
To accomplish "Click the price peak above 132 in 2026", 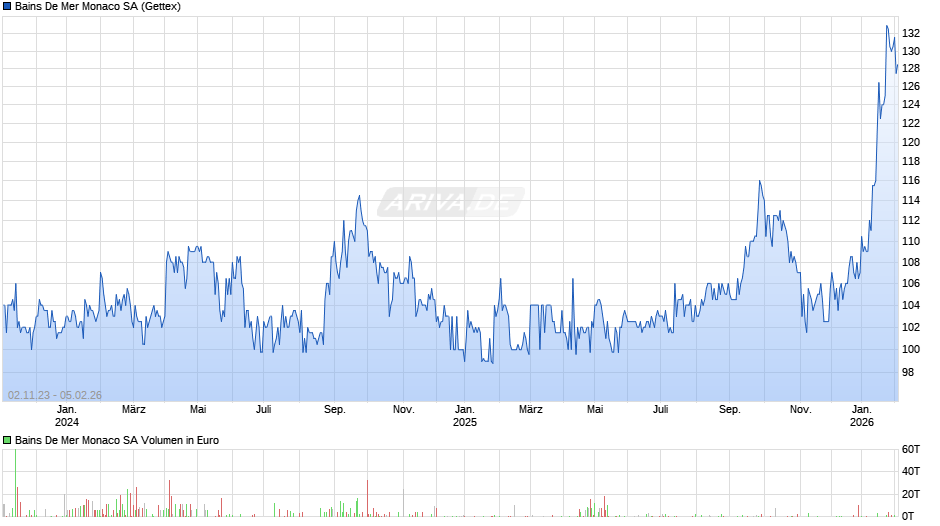I will 887,26.
